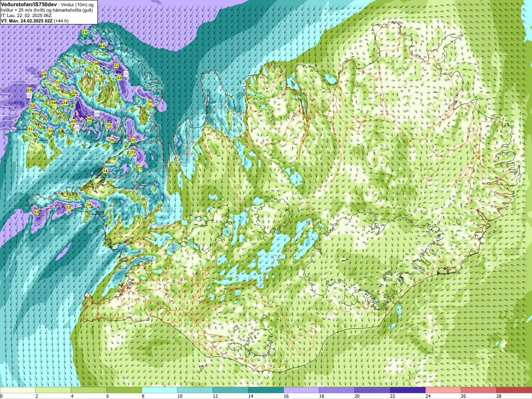Click the yellow gust marker labeled 28

point(44,75)
